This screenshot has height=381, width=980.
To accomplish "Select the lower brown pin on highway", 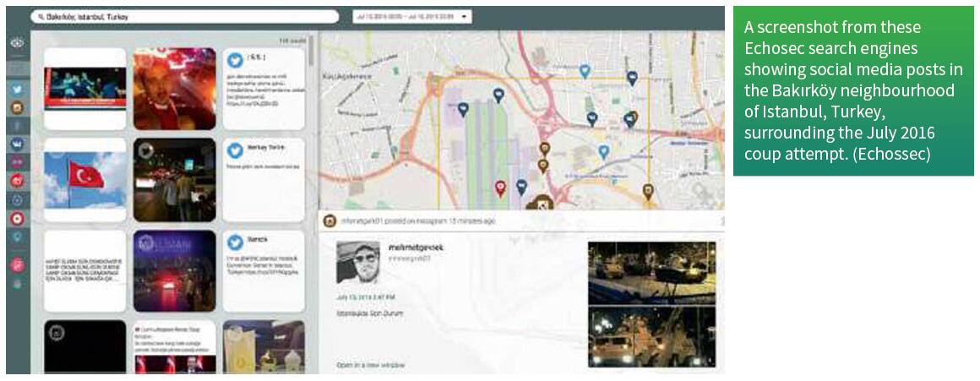I will click(542, 166).
